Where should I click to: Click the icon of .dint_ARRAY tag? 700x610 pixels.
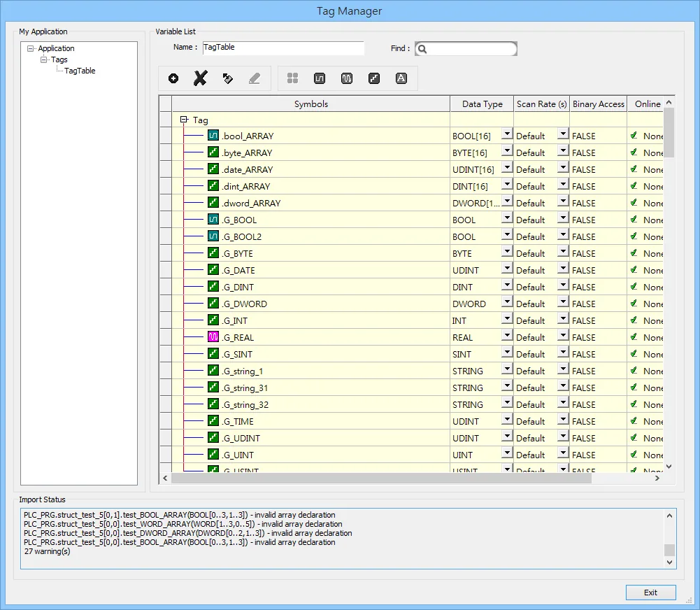pos(213,186)
